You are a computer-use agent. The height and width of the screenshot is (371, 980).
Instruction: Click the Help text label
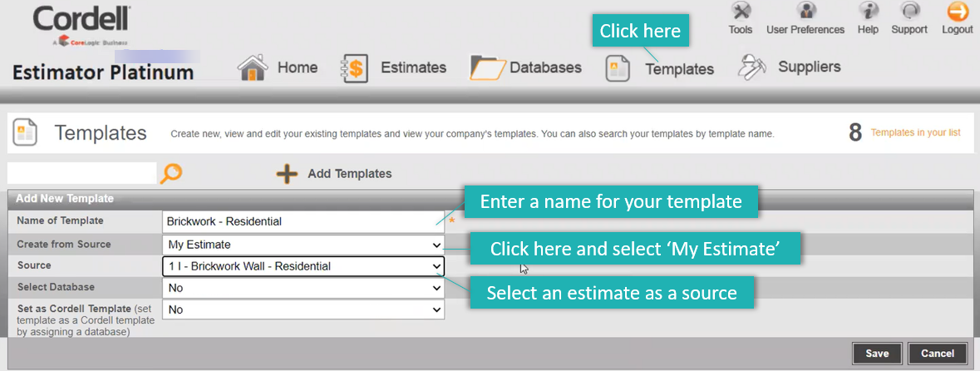click(x=868, y=29)
